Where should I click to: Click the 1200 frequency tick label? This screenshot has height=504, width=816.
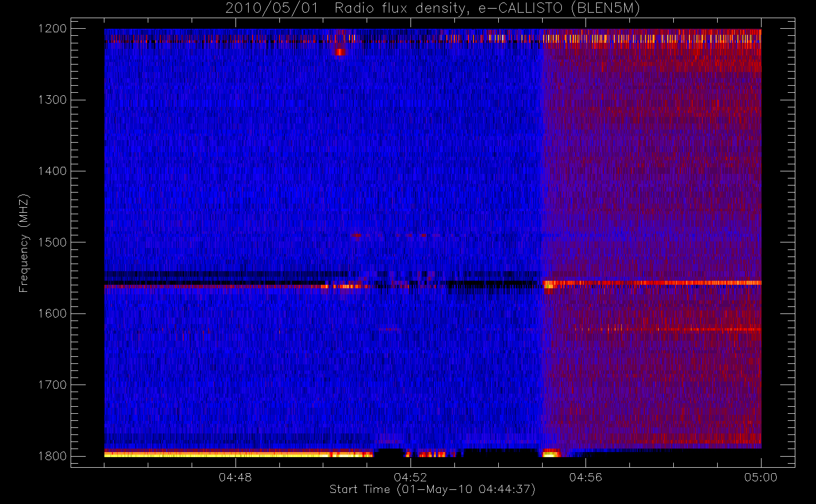pos(52,29)
